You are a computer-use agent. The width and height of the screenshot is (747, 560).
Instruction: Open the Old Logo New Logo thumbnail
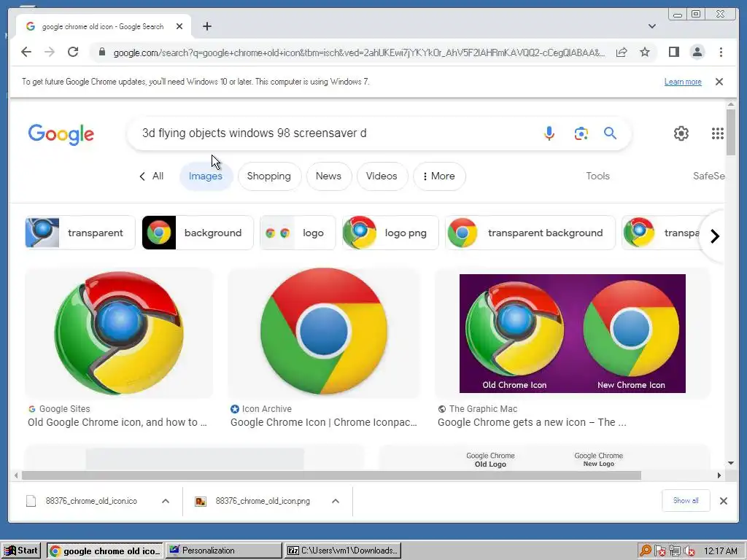[x=544, y=457]
